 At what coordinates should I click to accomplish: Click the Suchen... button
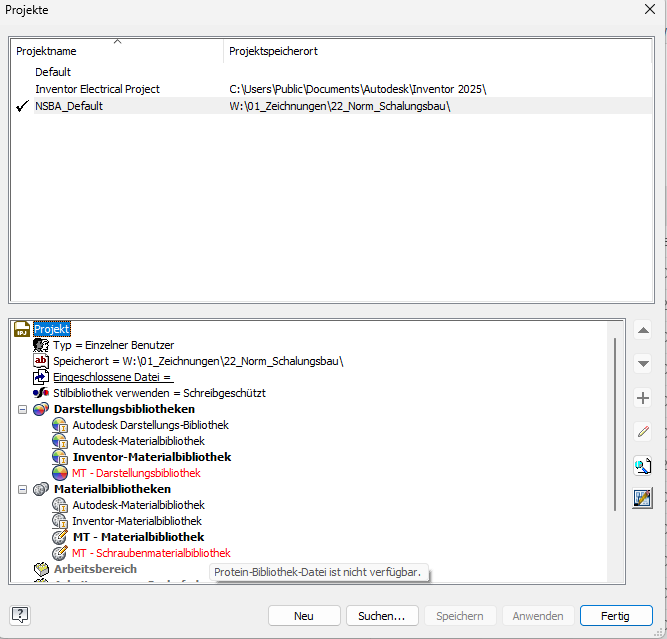tap(382, 616)
